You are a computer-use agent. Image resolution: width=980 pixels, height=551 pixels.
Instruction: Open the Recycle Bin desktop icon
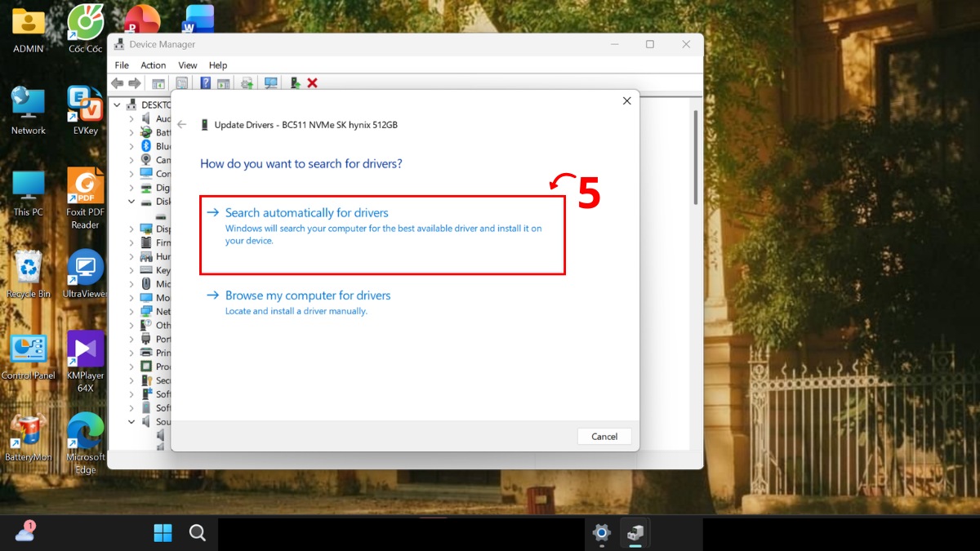pyautogui.click(x=29, y=273)
